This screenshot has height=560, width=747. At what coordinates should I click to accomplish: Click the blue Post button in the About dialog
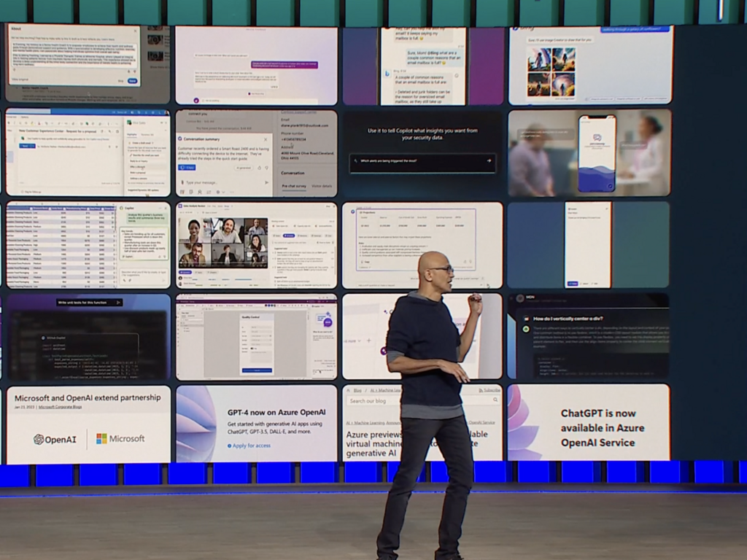point(133,81)
